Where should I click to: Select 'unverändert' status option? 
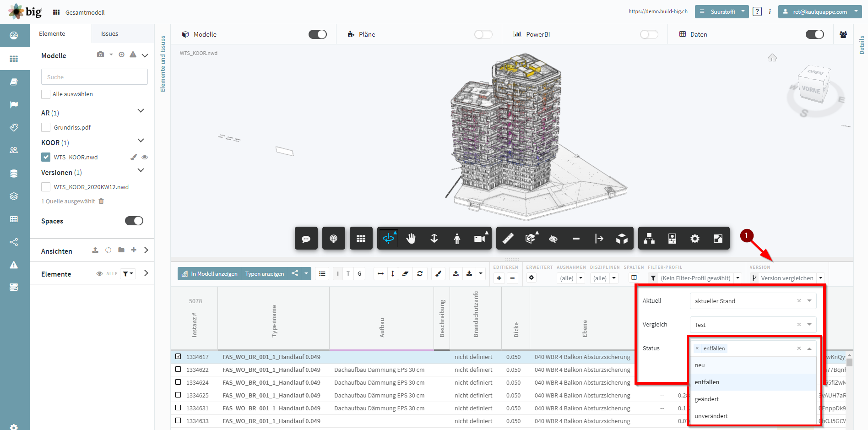click(753, 416)
